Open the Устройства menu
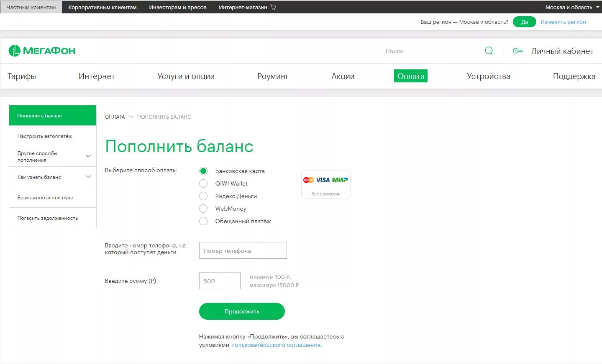The image size is (602, 364). 489,76
